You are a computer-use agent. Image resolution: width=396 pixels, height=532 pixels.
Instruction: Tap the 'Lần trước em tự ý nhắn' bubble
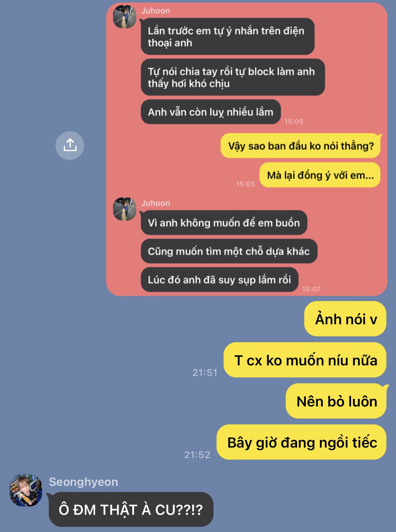(228, 36)
